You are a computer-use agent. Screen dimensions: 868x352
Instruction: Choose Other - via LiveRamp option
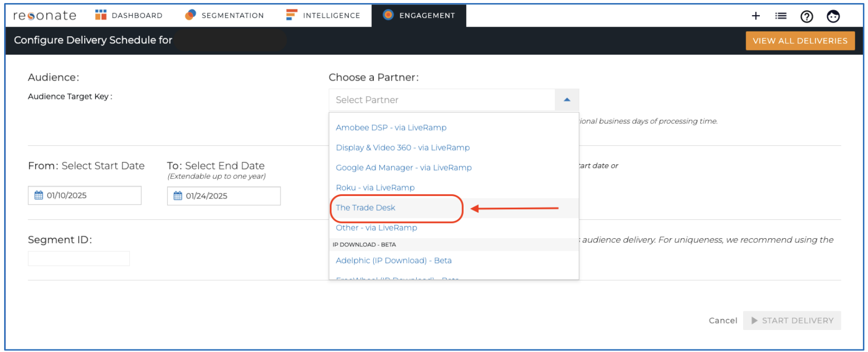click(x=454, y=228)
